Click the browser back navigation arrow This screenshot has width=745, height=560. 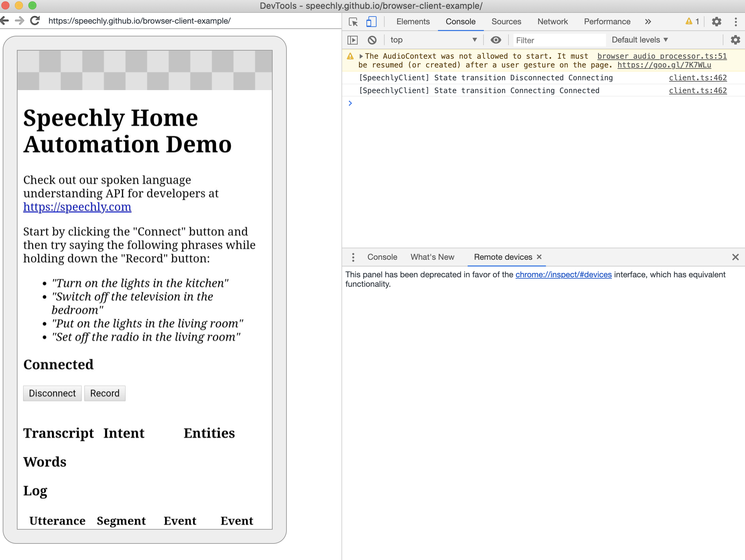point(5,21)
